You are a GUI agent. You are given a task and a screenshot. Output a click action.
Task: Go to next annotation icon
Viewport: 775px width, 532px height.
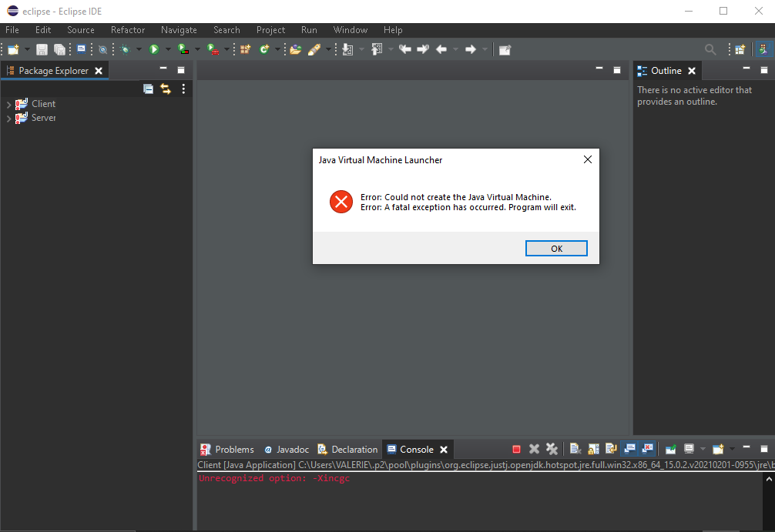(348, 49)
